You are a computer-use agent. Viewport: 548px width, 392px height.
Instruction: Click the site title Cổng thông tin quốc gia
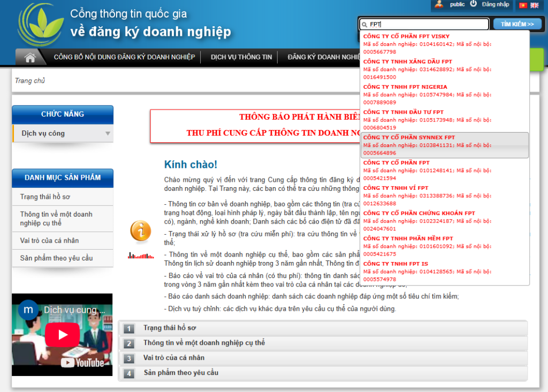pyautogui.click(x=128, y=13)
